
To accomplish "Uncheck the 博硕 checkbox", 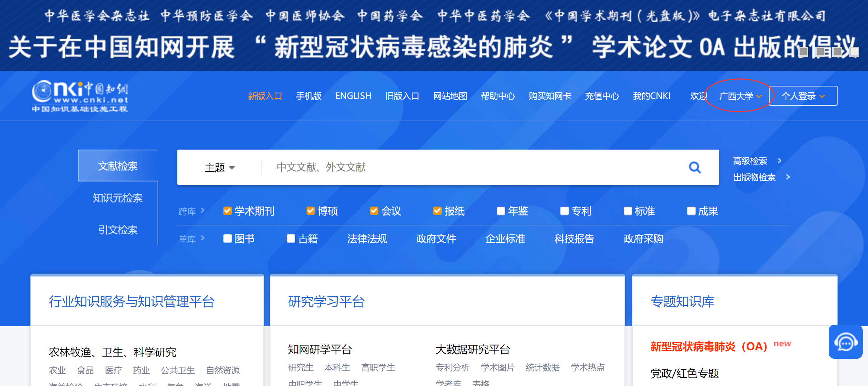I will (310, 211).
